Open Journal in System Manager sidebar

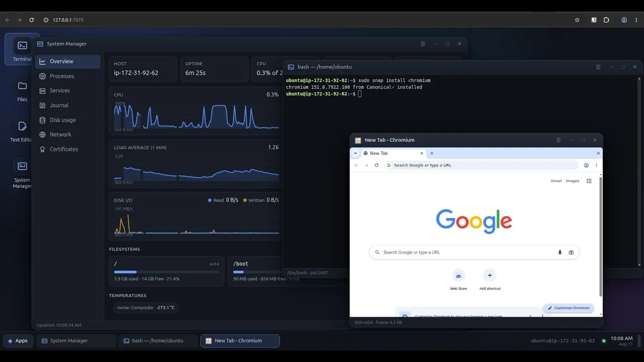68,105
